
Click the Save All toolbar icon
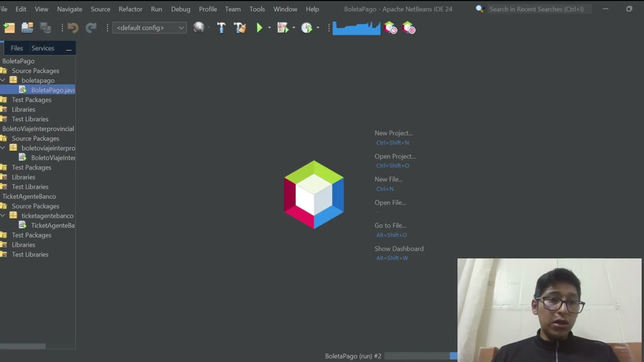45,28
